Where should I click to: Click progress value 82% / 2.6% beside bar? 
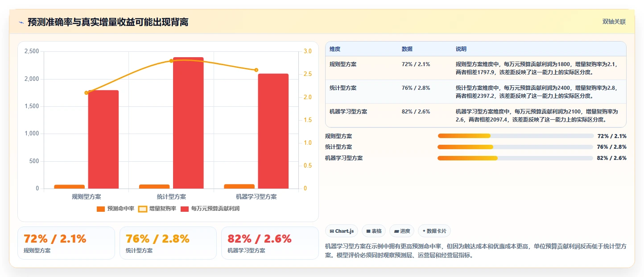click(612, 158)
